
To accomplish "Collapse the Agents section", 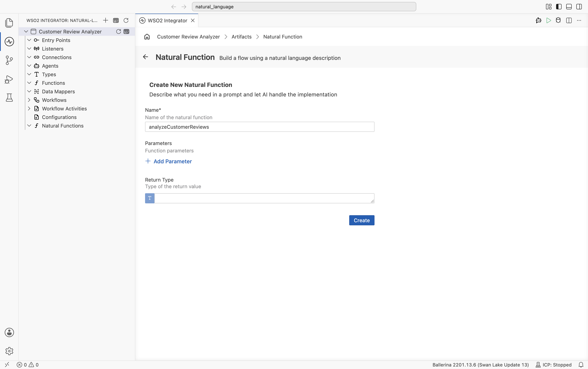I will (29, 66).
